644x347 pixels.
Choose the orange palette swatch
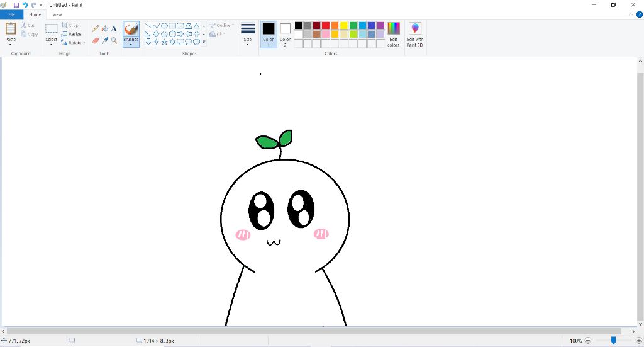(335, 25)
